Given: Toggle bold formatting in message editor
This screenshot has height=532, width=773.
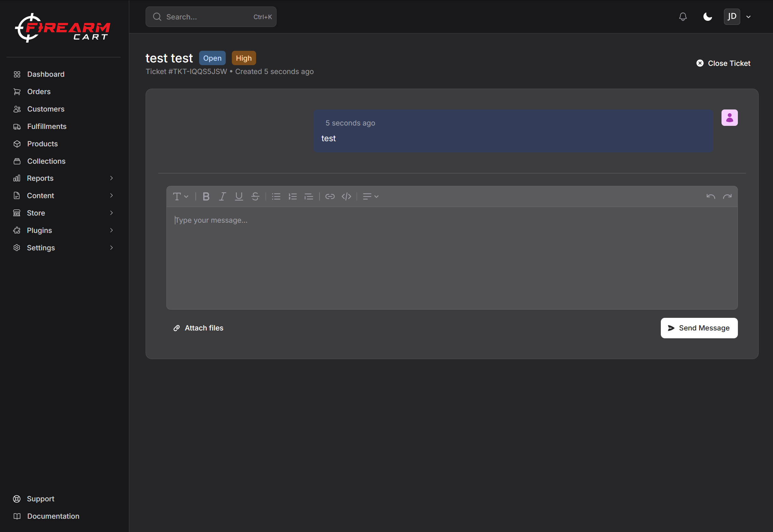Looking at the screenshot, I should [206, 196].
